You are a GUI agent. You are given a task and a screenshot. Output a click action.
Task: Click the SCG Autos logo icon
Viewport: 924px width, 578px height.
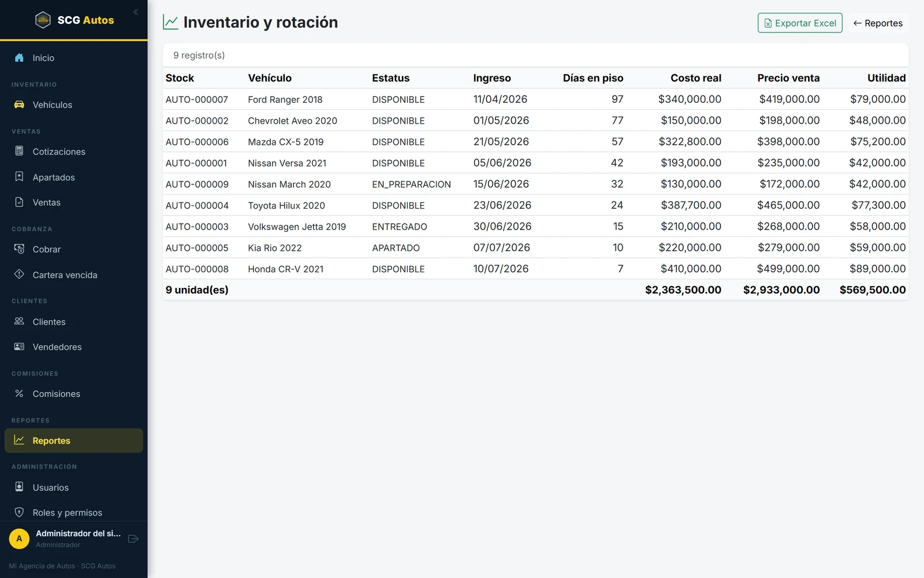point(43,20)
